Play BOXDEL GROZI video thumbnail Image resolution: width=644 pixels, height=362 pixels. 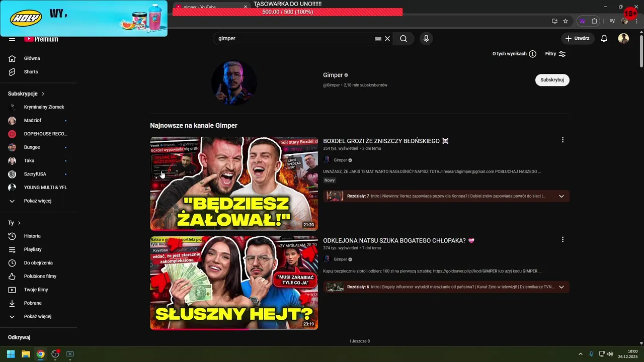coord(234,184)
